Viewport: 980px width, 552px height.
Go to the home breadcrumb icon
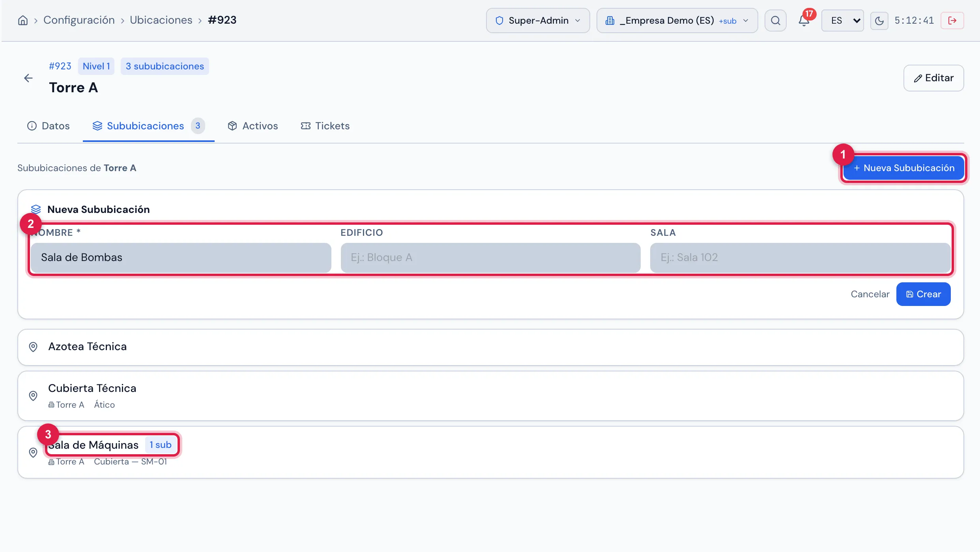[x=23, y=21]
